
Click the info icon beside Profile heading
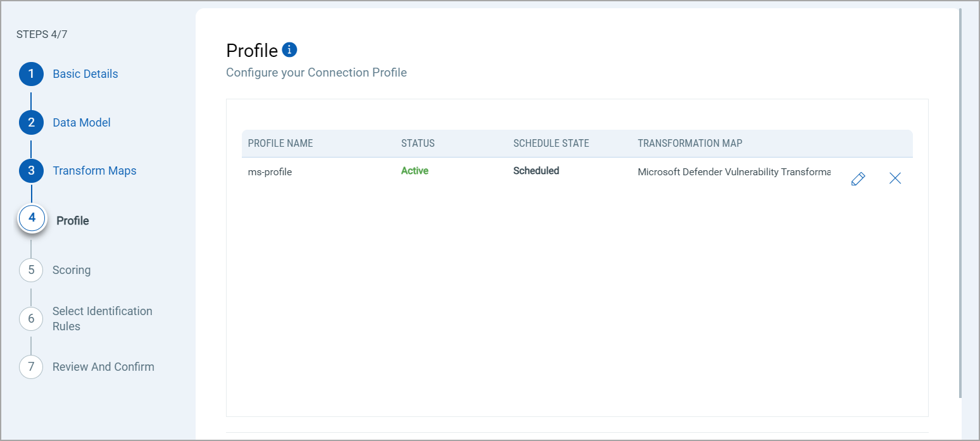tap(289, 49)
